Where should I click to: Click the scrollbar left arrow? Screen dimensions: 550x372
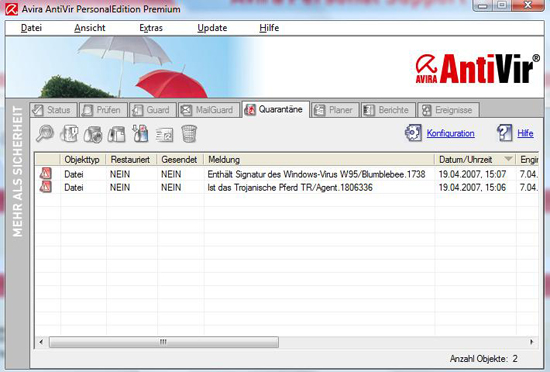pyautogui.click(x=41, y=341)
